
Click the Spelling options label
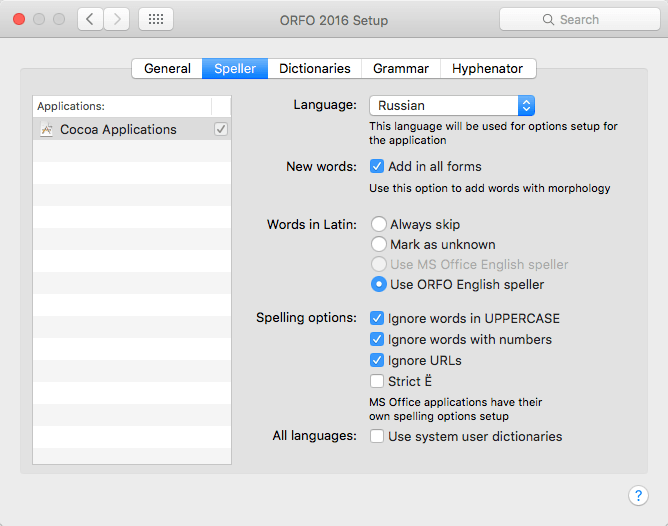click(306, 318)
